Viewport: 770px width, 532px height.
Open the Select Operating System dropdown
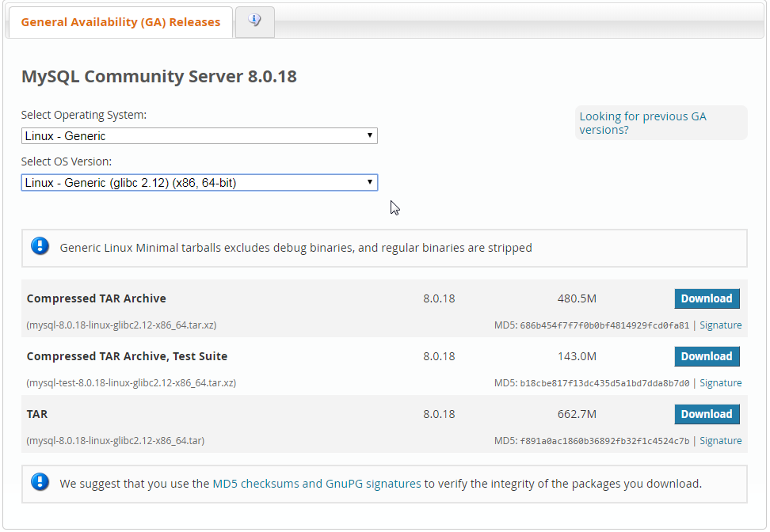pyautogui.click(x=199, y=136)
